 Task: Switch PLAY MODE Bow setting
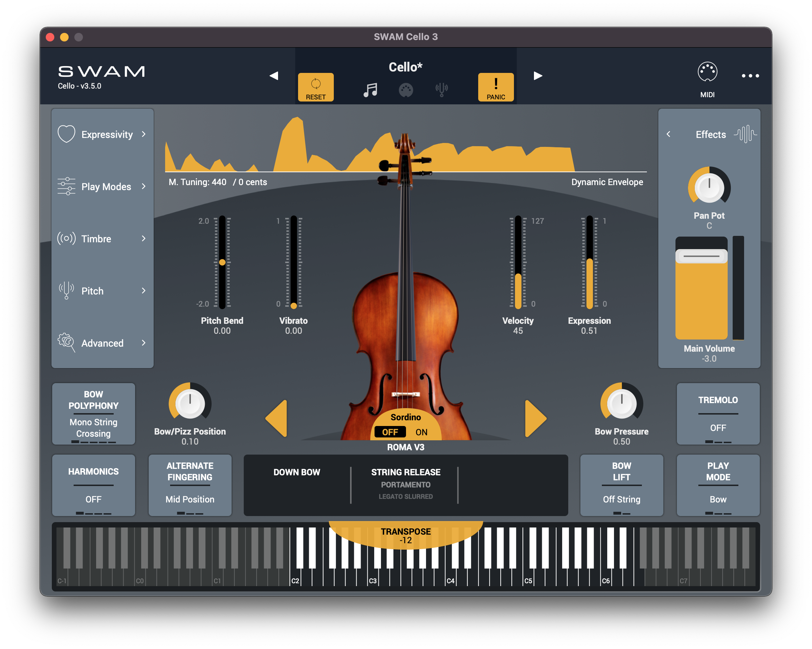718,485
